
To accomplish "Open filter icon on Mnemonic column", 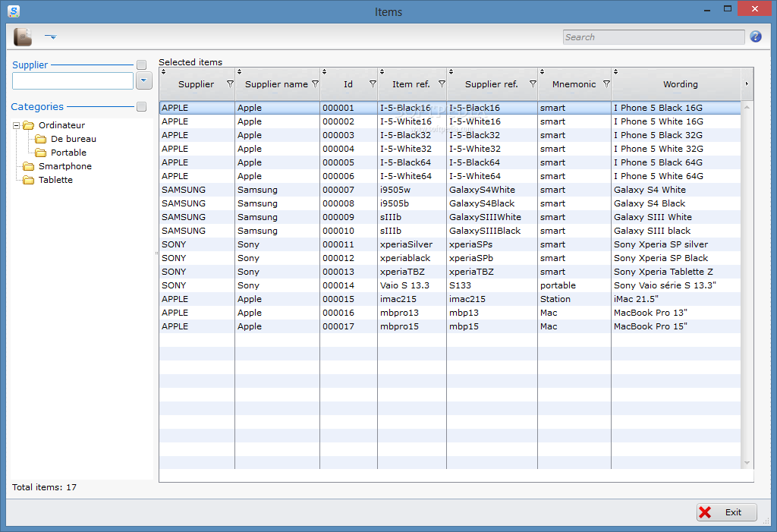I will (x=606, y=83).
